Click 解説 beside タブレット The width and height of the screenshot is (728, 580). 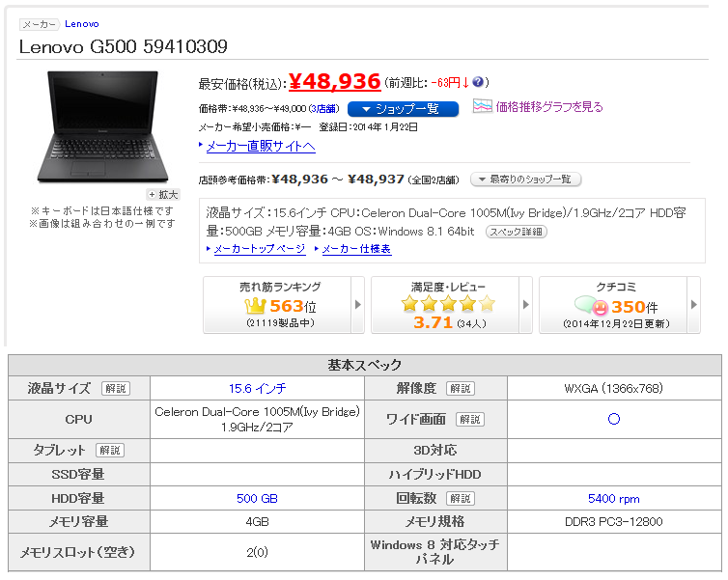click(x=110, y=450)
